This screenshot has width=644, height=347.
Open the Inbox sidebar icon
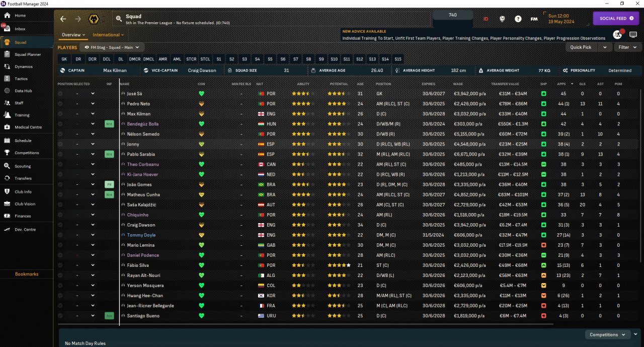tap(7, 29)
